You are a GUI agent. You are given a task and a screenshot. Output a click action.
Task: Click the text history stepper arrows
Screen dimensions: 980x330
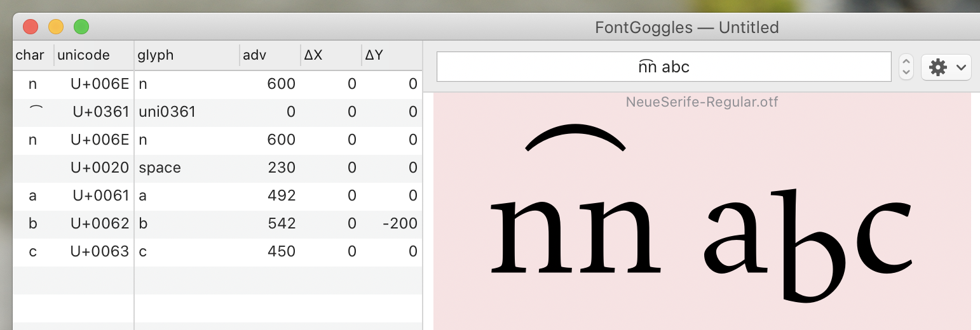click(x=907, y=67)
